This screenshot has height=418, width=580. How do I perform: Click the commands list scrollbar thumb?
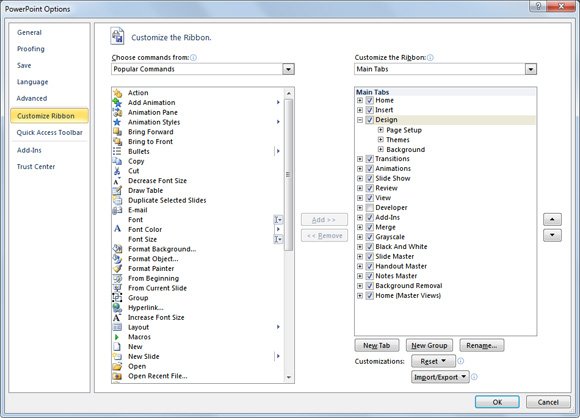(x=289, y=175)
